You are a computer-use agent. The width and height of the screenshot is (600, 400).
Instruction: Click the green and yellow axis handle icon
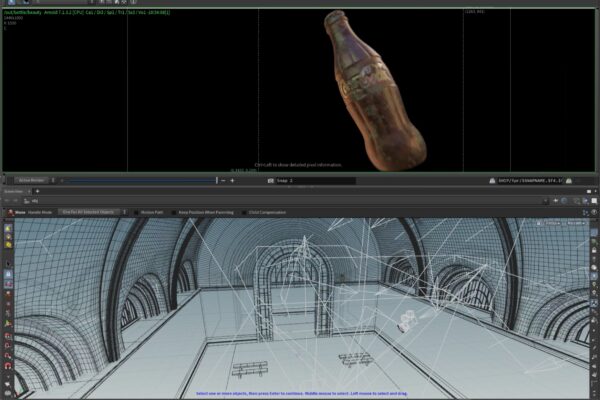click(x=8, y=323)
